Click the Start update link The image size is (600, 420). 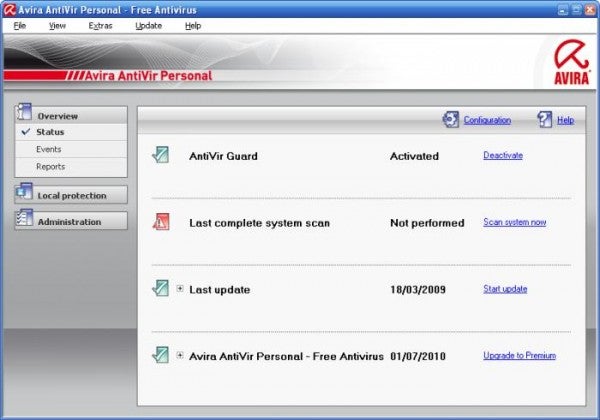coord(505,289)
